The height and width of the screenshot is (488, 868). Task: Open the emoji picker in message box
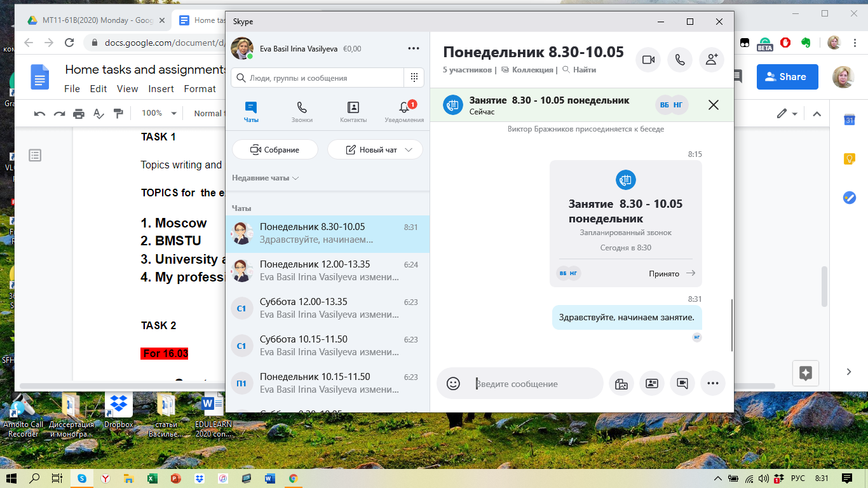click(453, 383)
